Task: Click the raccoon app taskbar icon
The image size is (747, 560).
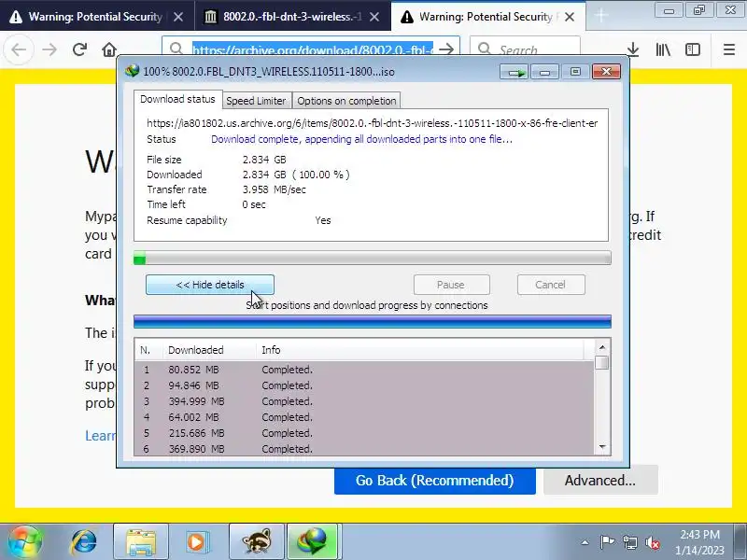Action: tap(256, 542)
